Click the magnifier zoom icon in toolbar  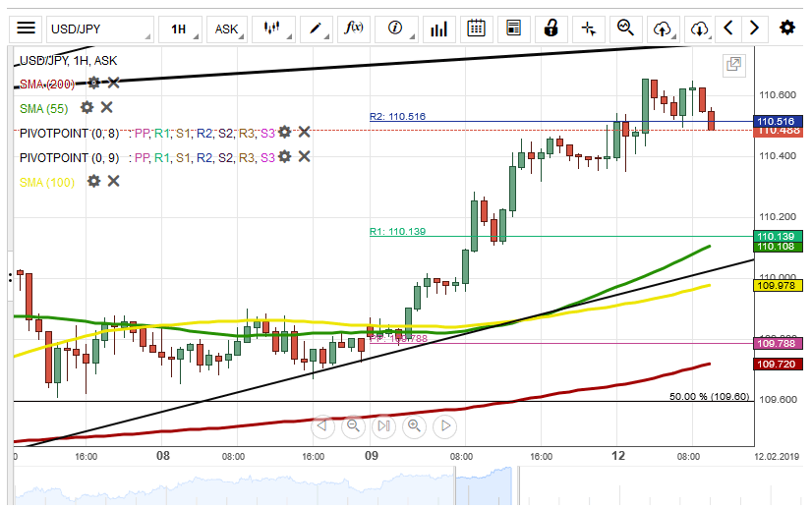(625, 28)
